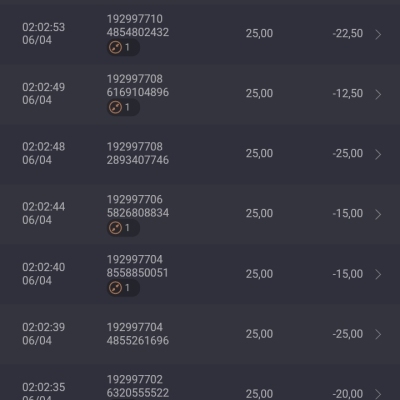
Task: Expand the 02:02:44 row chevron arrow
Action: coord(378,214)
